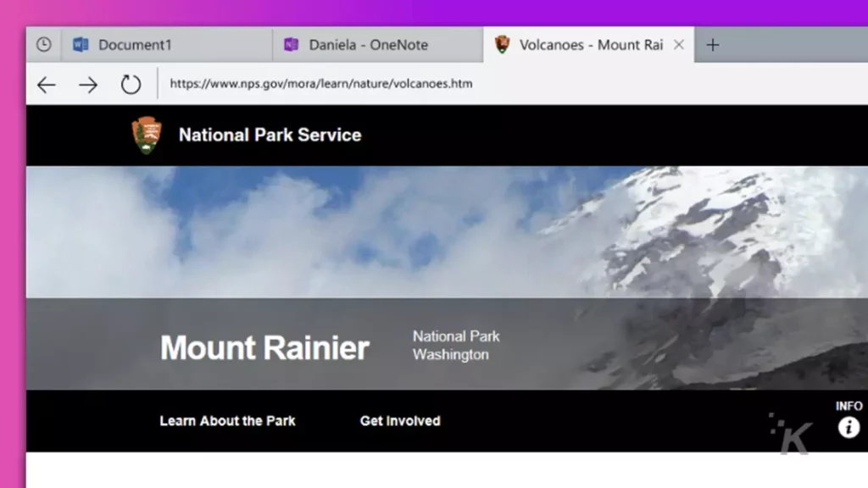Click the Mount Rainier banner photo
Image resolution: width=868 pixels, height=488 pixels.
pyautogui.click(x=447, y=232)
